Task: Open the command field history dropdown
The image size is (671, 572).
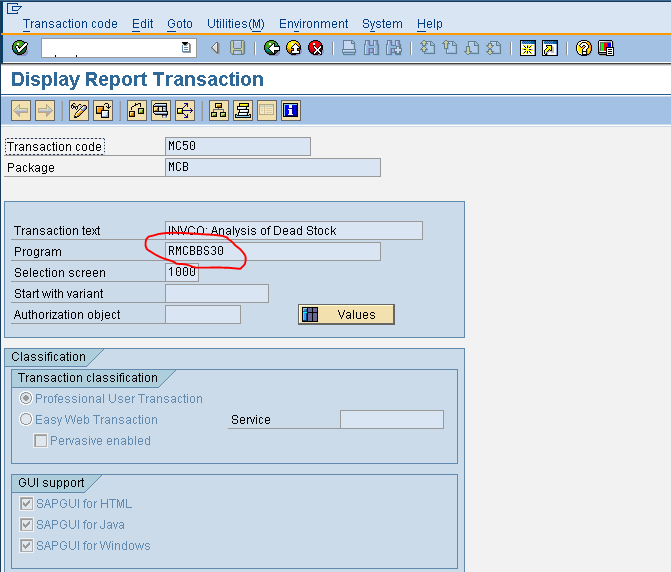Action: 186,47
